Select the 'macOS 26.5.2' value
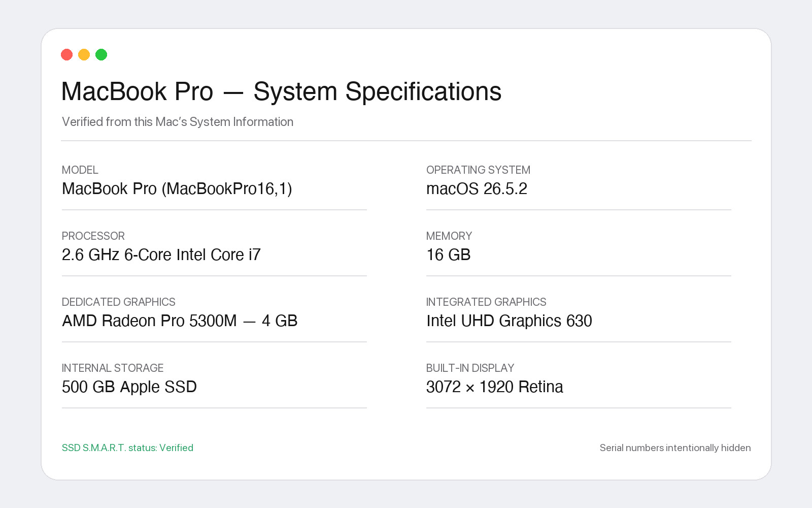The image size is (812, 508). tap(477, 189)
